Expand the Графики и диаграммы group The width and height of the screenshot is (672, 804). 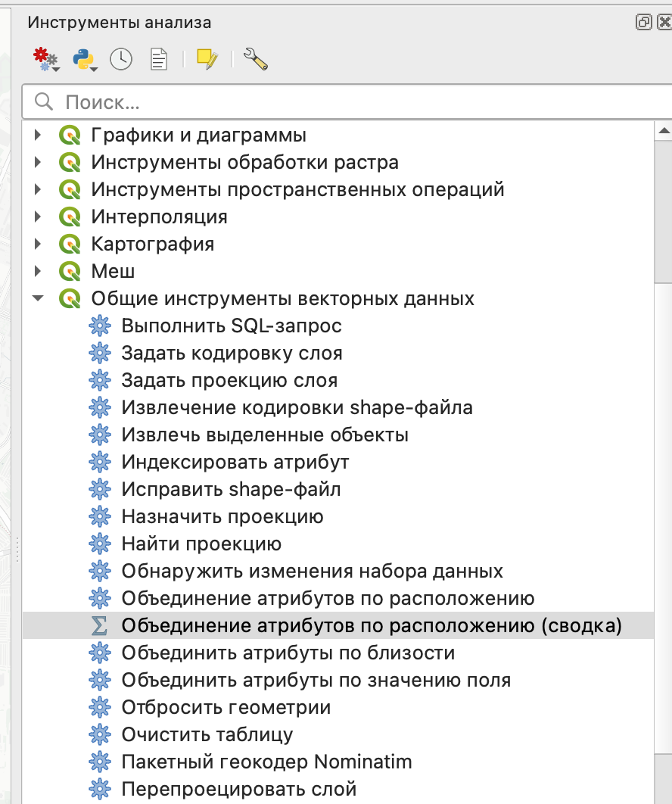tap(38, 136)
